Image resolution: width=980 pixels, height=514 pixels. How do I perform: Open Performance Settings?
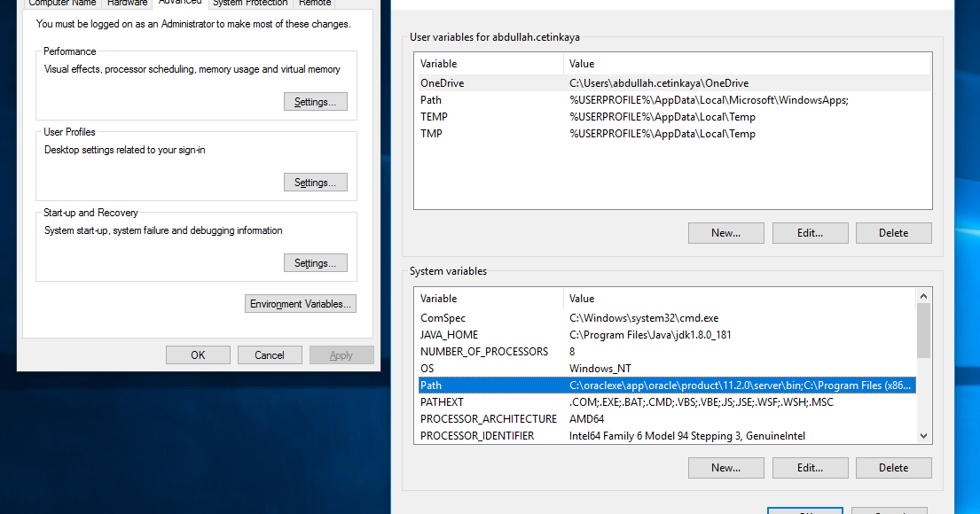315,101
